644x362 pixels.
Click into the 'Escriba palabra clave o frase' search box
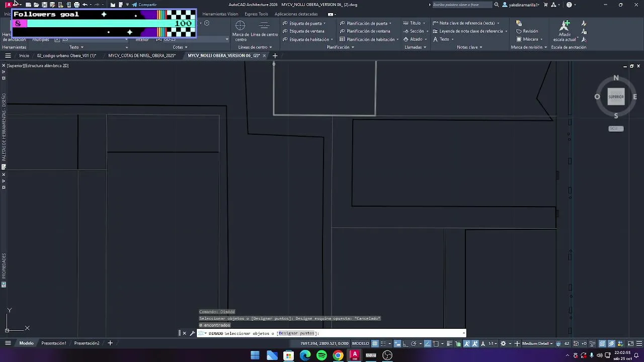coord(461,5)
